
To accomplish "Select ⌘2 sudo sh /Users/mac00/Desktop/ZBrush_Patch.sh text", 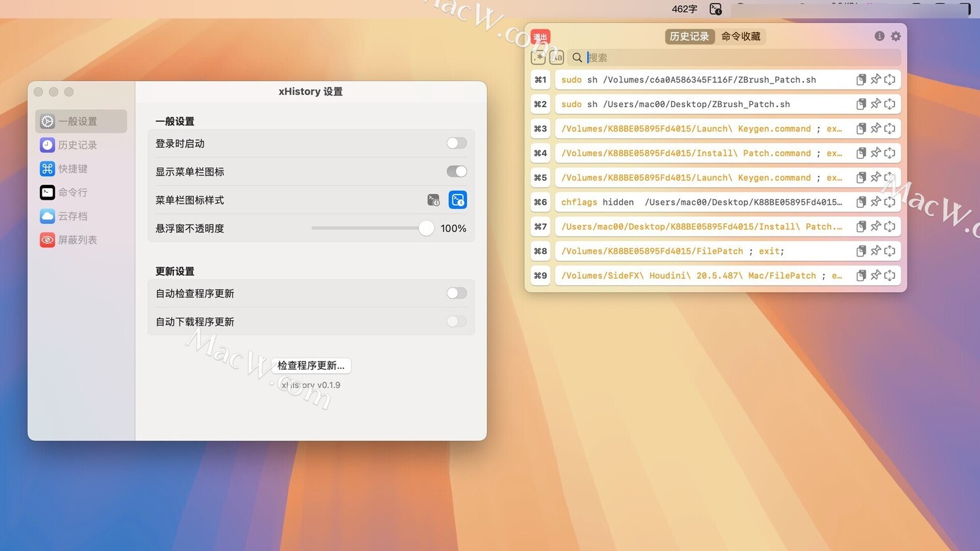I will pos(676,104).
